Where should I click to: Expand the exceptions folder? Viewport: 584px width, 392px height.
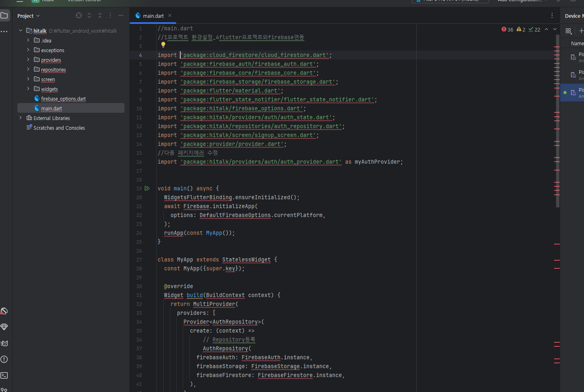point(28,50)
